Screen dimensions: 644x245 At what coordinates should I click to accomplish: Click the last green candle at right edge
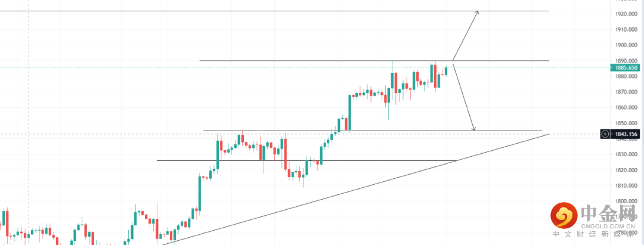(x=445, y=70)
